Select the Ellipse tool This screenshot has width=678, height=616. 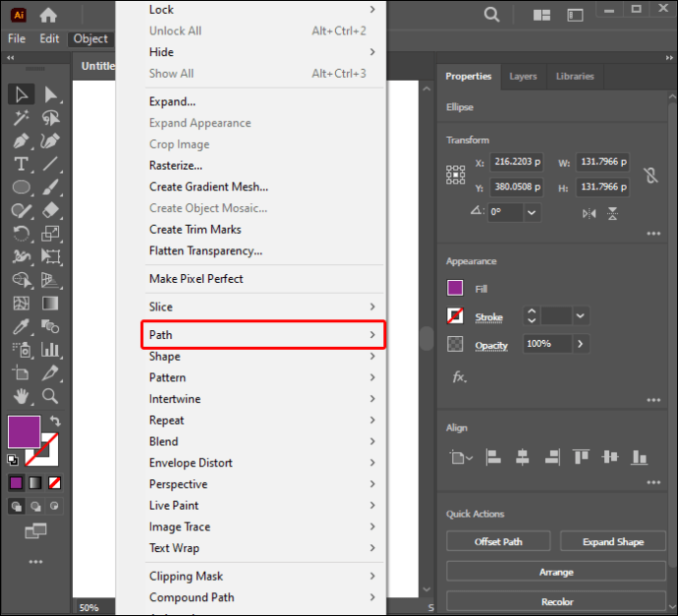[x=22, y=188]
